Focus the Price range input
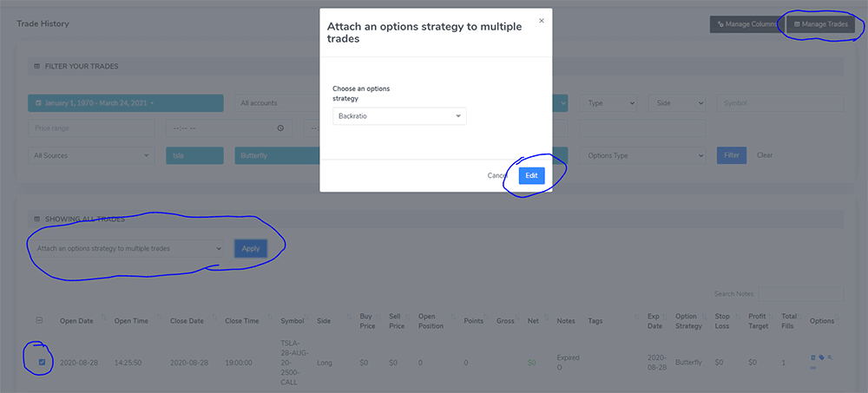Image resolution: width=868 pixels, height=393 pixels. point(91,128)
